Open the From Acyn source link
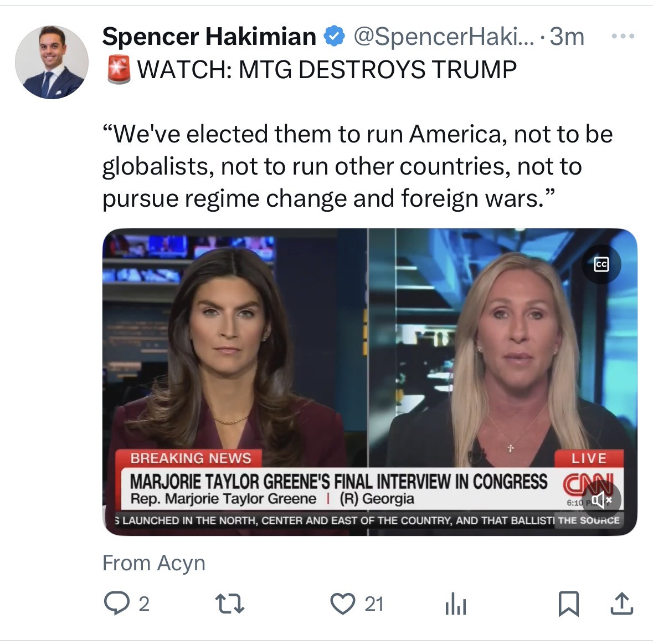Screen dimensions: 653x644 (x=153, y=563)
